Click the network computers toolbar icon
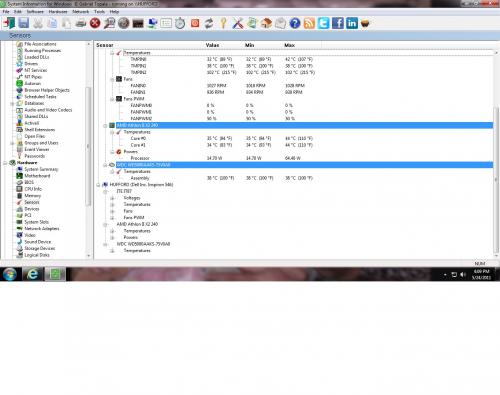Image resolution: width=500 pixels, height=395 pixels. point(152,23)
